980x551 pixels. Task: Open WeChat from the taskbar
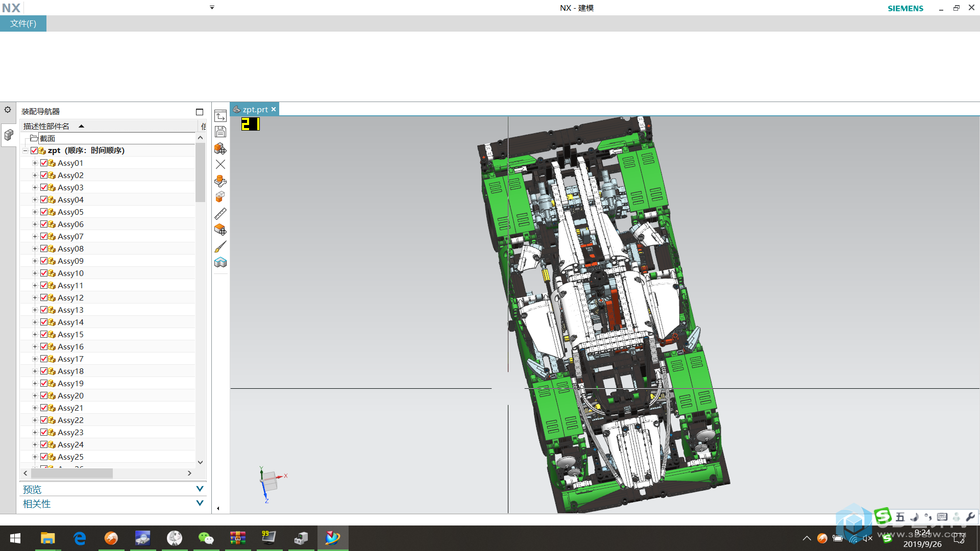pyautogui.click(x=206, y=538)
